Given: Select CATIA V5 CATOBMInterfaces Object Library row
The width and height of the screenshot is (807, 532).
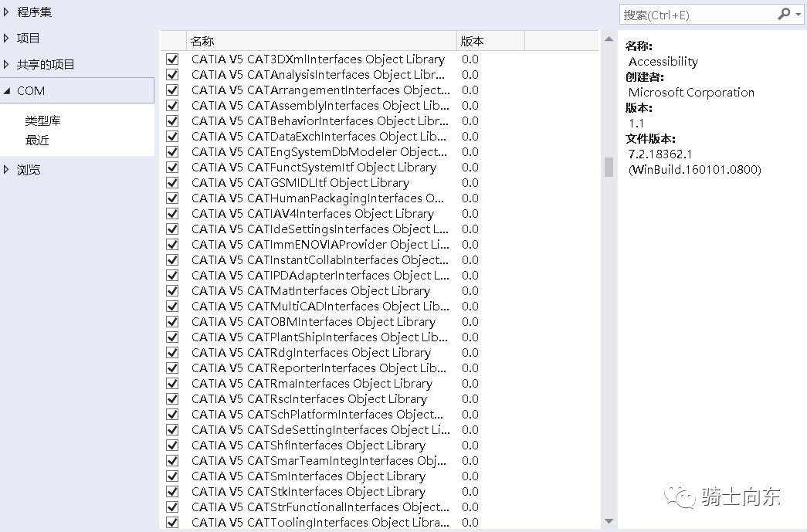Looking at the screenshot, I should (379, 321).
